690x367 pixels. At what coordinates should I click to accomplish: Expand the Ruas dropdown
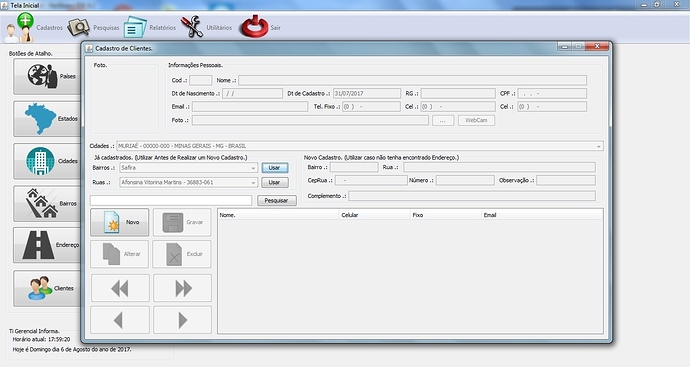click(253, 183)
